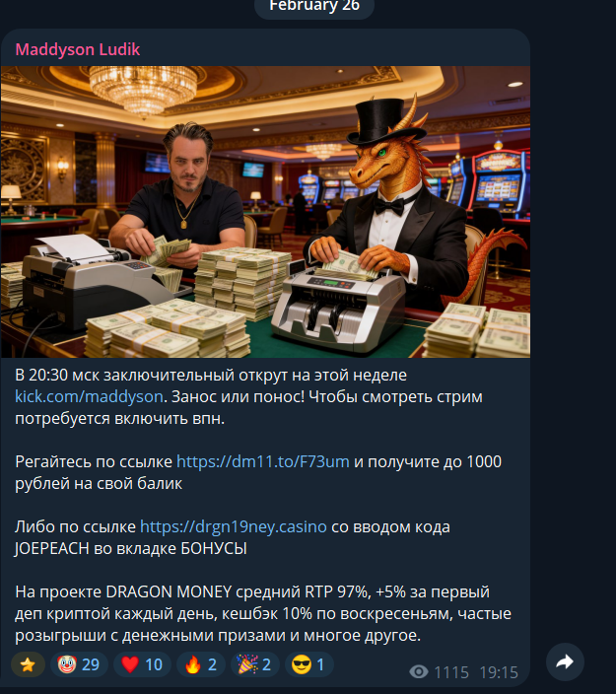Click the eye views icon
This screenshot has width=616, height=694.
click(419, 672)
